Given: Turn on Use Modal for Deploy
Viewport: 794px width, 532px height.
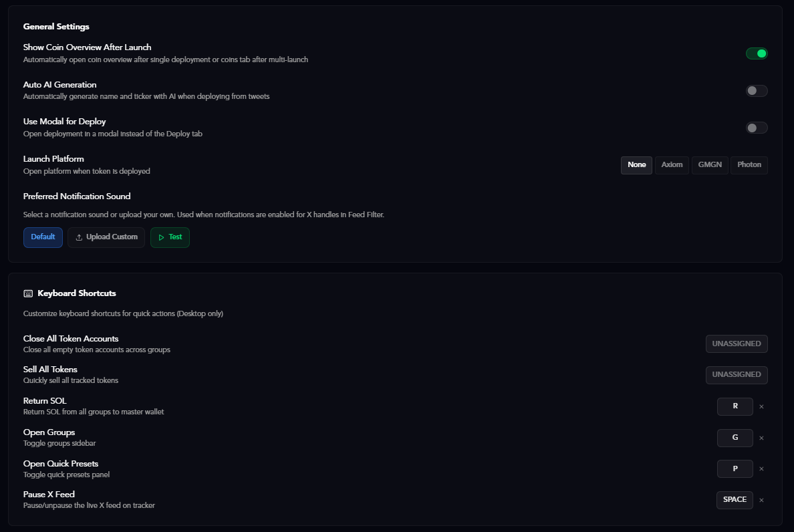Looking at the screenshot, I should point(757,127).
